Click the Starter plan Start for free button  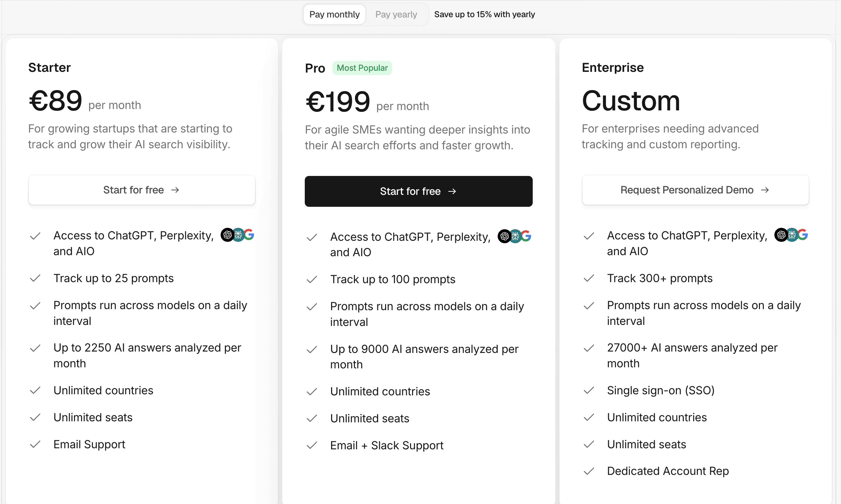coord(142,190)
